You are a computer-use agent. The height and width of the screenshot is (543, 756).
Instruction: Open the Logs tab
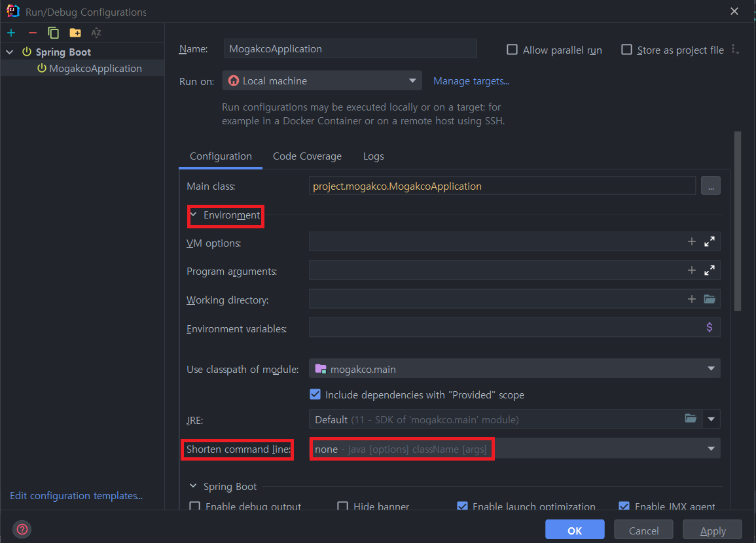373,156
